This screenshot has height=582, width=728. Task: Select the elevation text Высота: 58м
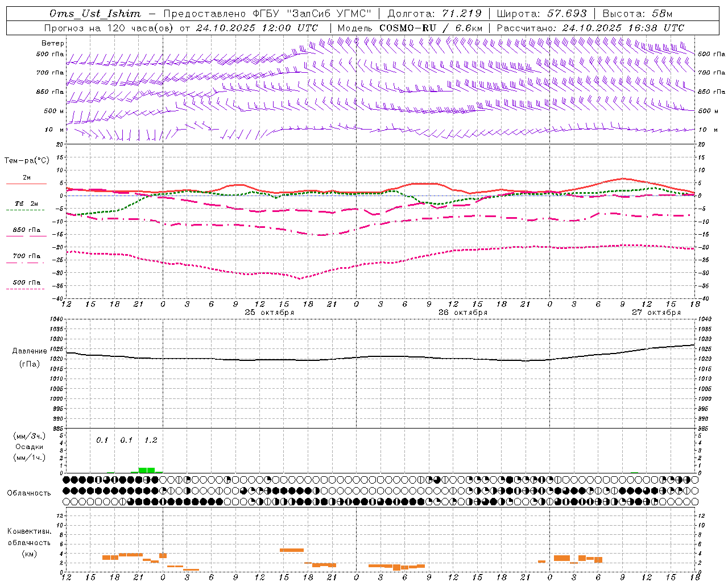638,14
